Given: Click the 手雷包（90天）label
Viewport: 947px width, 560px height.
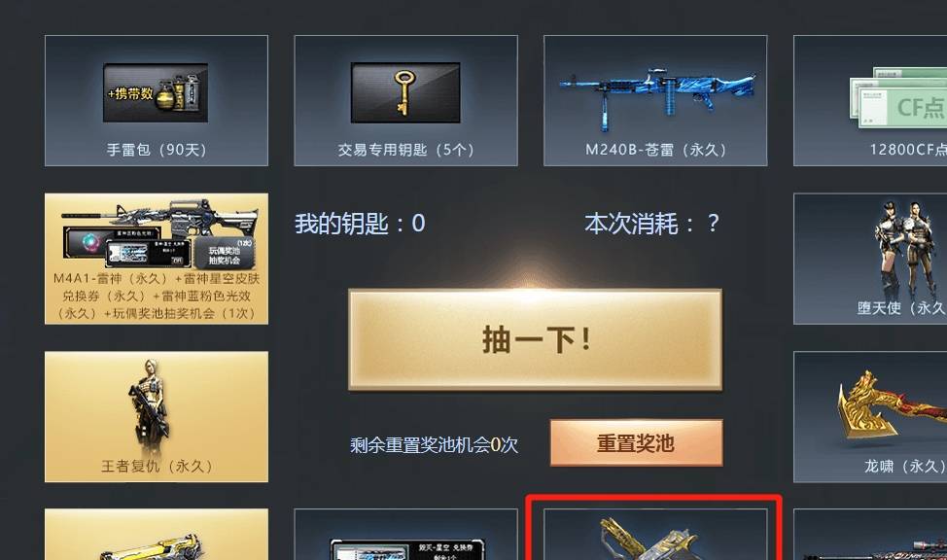Looking at the screenshot, I should pyautogui.click(x=157, y=149).
